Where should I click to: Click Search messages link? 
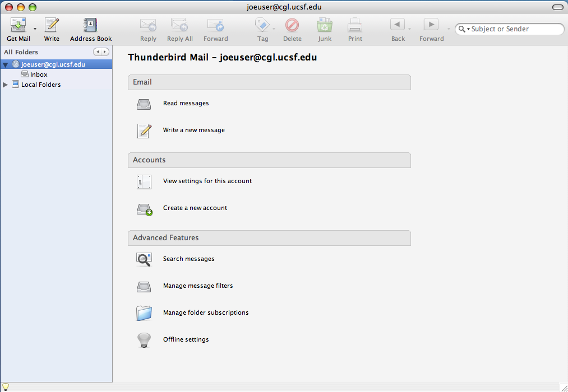pos(188,259)
